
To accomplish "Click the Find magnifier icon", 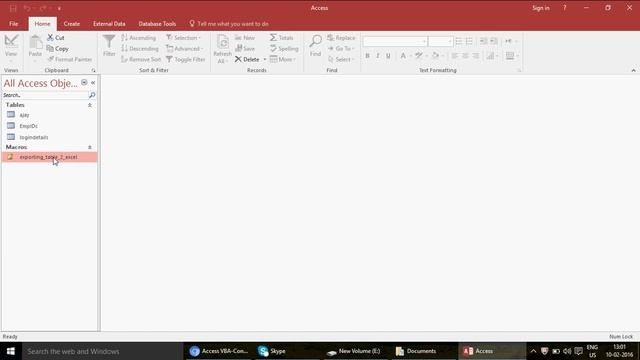I will [x=316, y=41].
